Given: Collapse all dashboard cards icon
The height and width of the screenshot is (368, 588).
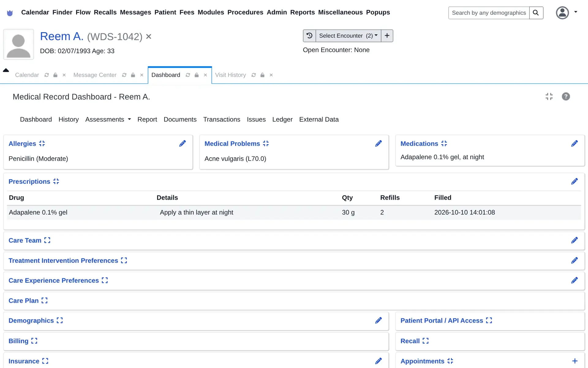Looking at the screenshot, I should (549, 97).
